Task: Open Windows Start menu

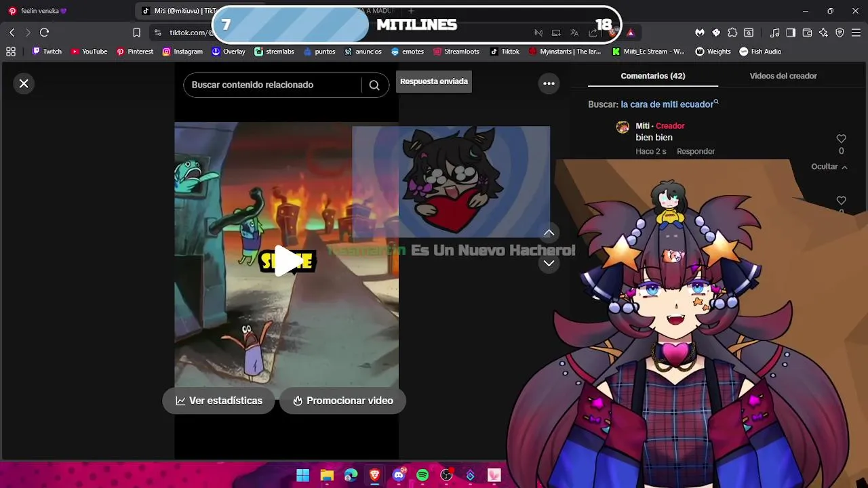Action: click(303, 475)
